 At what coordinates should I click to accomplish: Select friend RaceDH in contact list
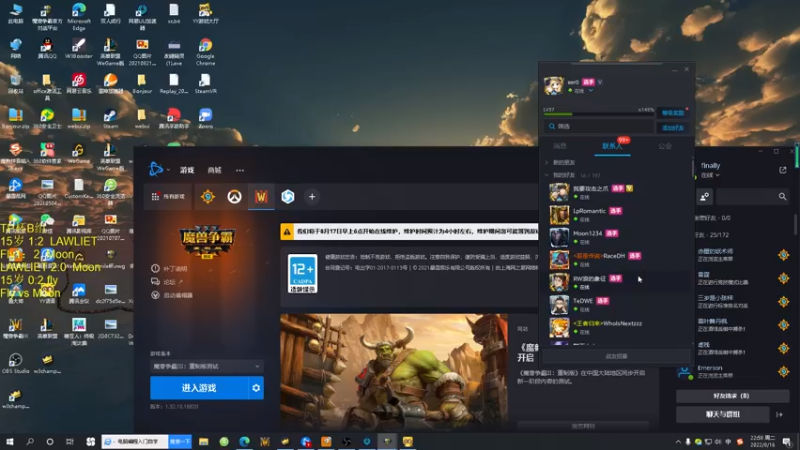click(x=616, y=260)
